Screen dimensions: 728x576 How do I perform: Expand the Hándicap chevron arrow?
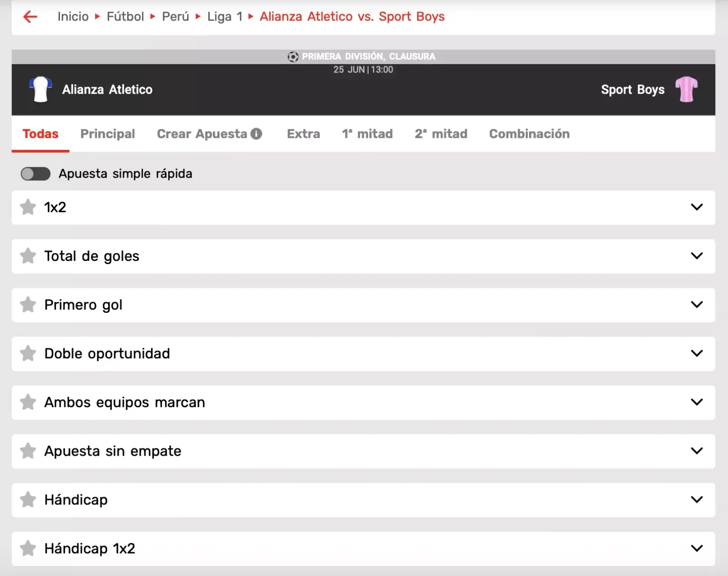697,500
